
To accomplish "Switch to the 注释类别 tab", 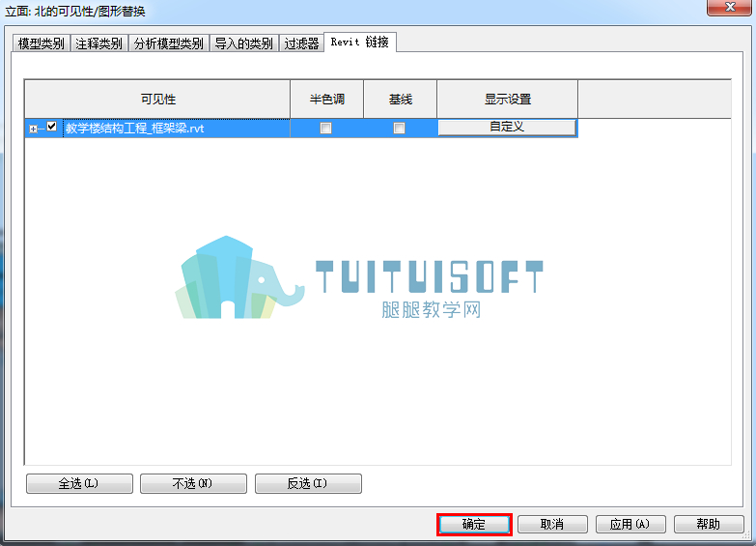I will pos(98,43).
